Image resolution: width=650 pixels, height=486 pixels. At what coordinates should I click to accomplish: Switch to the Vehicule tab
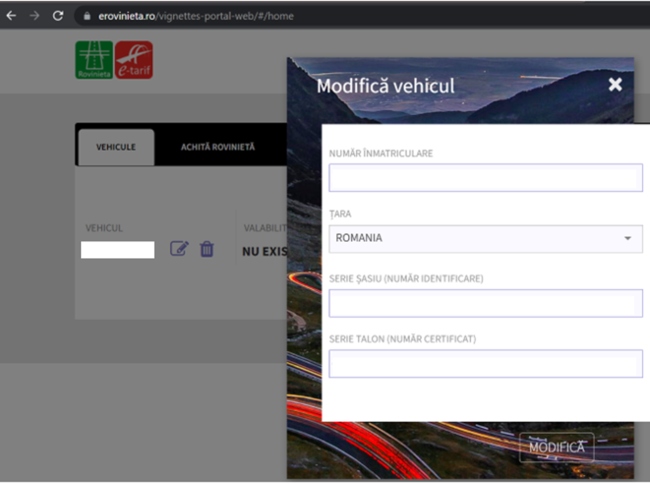pyautogui.click(x=116, y=147)
